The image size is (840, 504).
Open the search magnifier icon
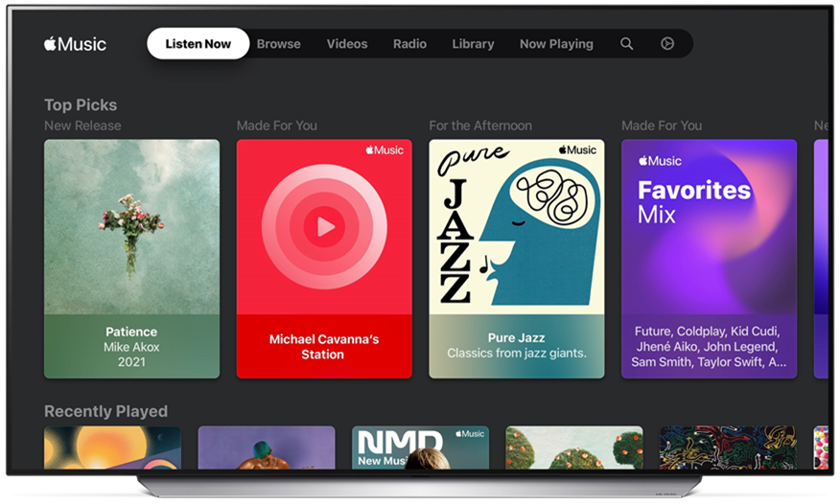click(626, 44)
